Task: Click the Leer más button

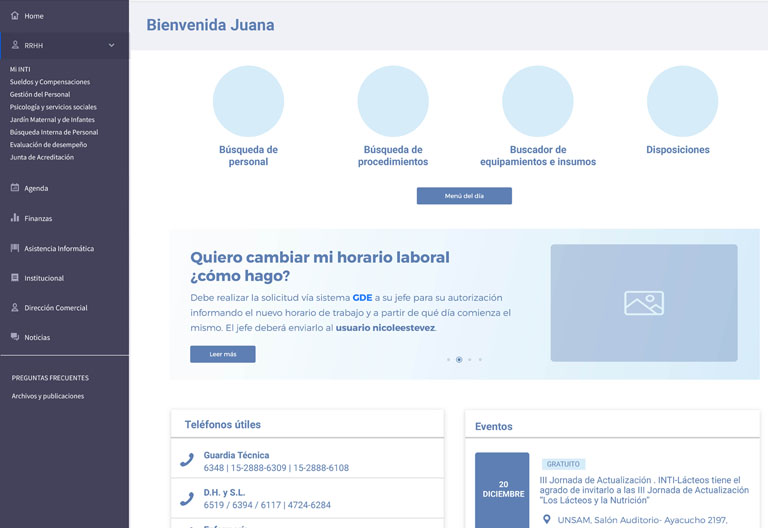Action: click(x=222, y=354)
